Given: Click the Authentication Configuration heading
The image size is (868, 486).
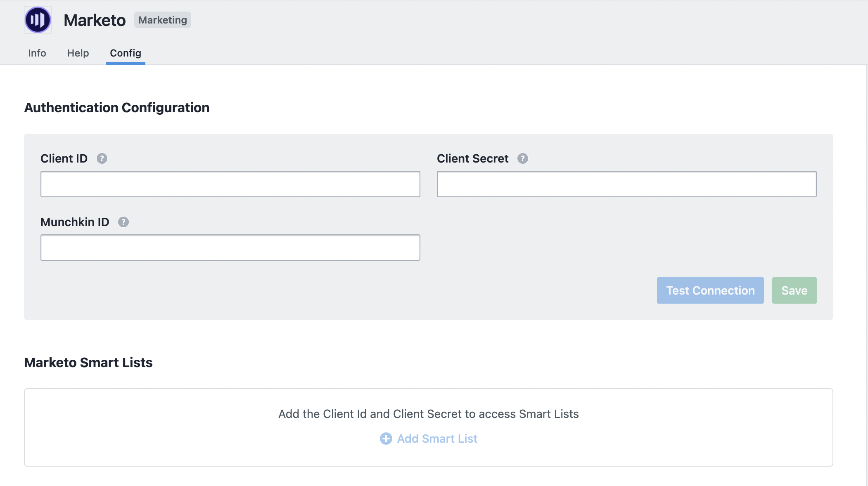Looking at the screenshot, I should [x=117, y=108].
